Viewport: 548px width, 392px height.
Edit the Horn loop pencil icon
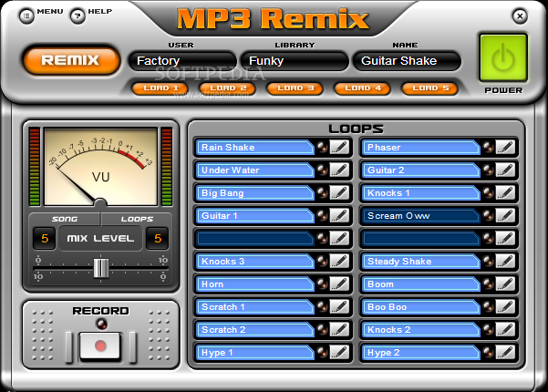[339, 284]
